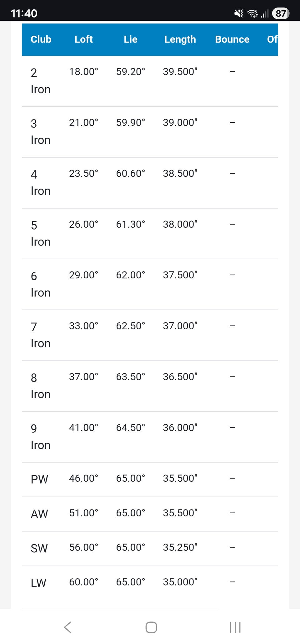Viewport: 300px width, 644px height.
Task: Tap the partially visible Offset column header
Action: point(272,39)
